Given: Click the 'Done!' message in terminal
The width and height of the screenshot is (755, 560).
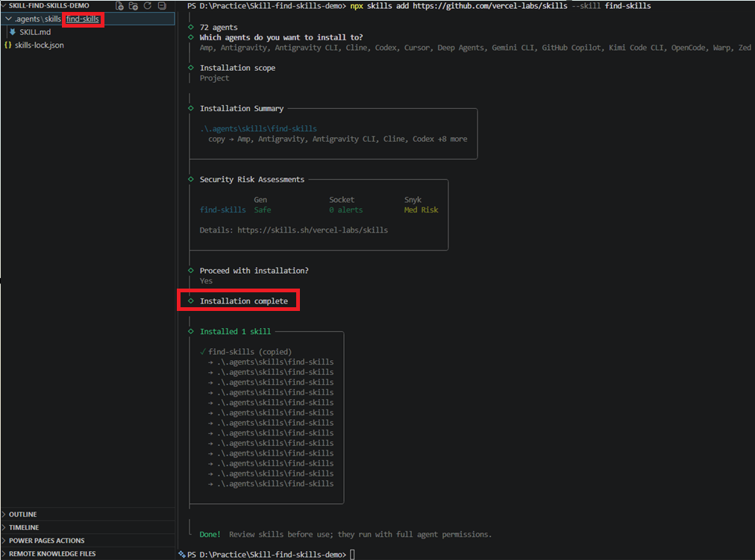Looking at the screenshot, I should 210,534.
